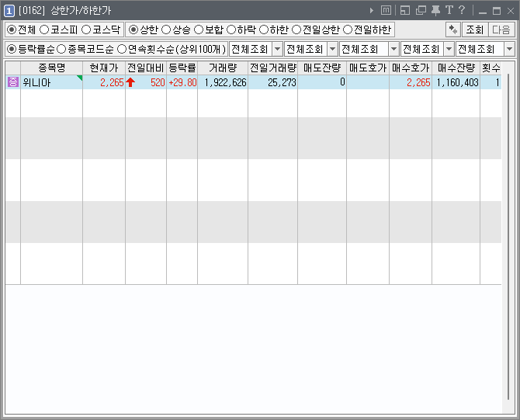Minimize the 상한가/하한가 window
This screenshot has height=420, width=520.
(483, 12)
